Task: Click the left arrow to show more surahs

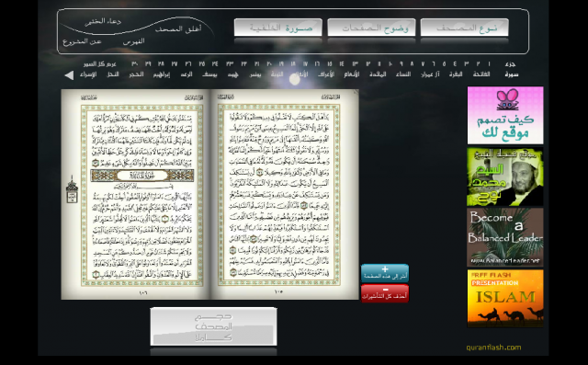Action: (x=69, y=75)
